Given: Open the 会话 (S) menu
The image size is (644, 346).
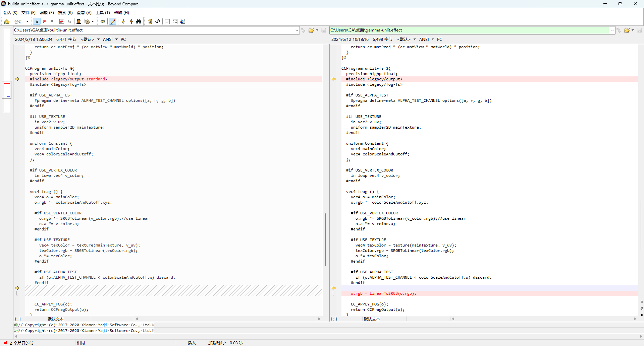Looking at the screenshot, I should (10, 13).
